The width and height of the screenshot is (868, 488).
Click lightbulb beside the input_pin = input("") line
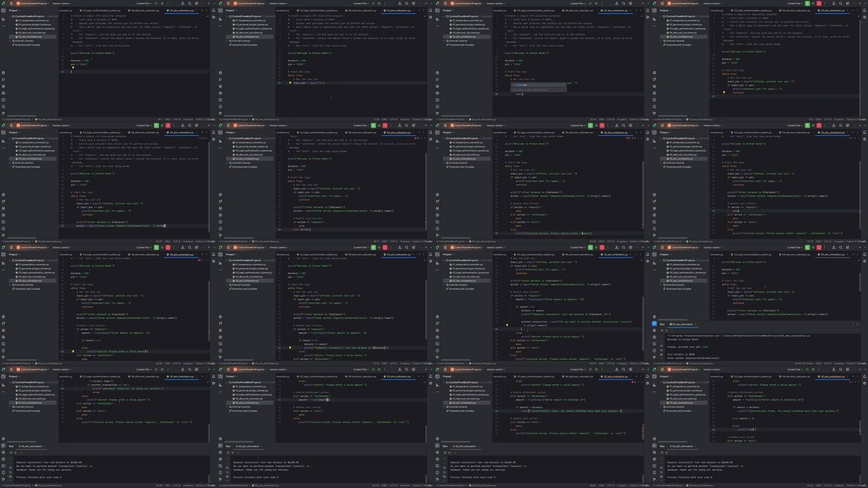click(290, 83)
